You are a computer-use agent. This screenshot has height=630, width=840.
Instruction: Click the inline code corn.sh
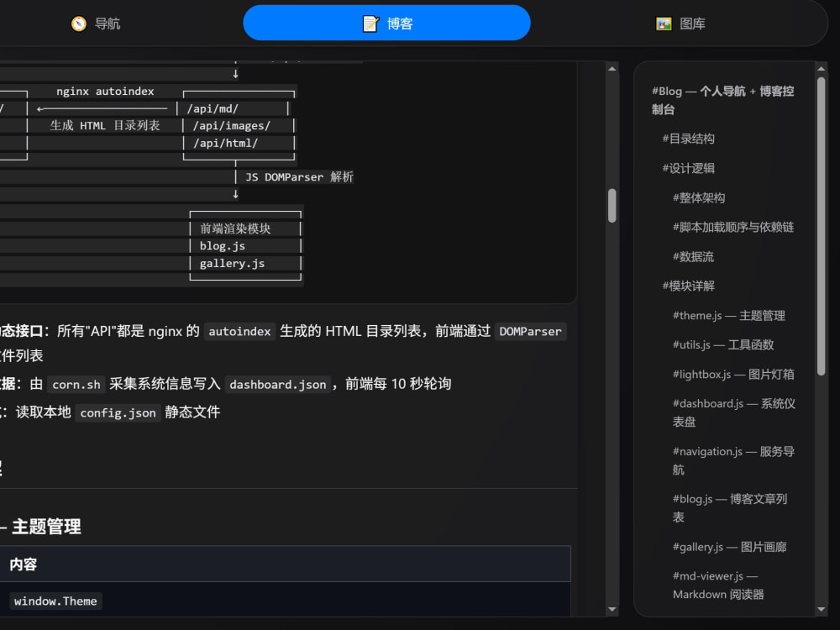coord(76,385)
